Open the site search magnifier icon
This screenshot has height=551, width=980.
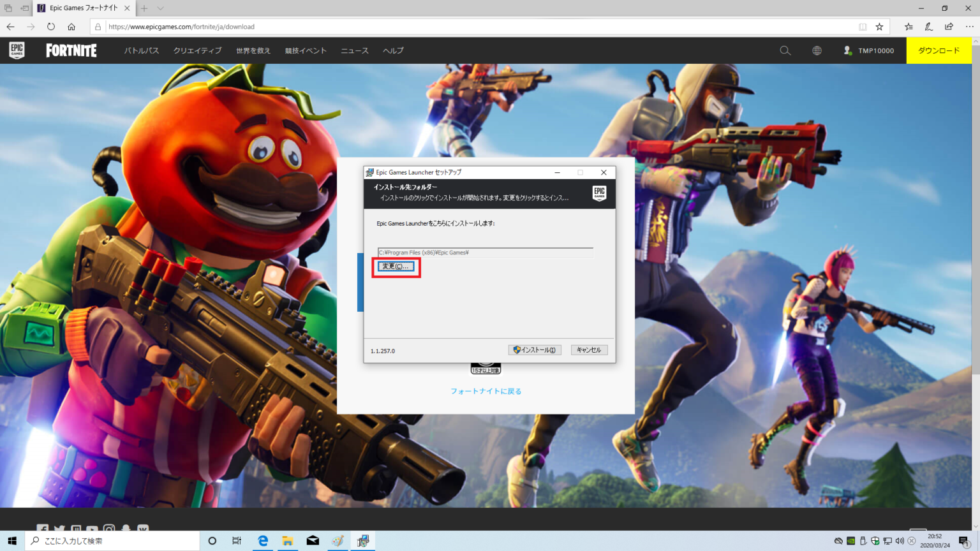785,50
